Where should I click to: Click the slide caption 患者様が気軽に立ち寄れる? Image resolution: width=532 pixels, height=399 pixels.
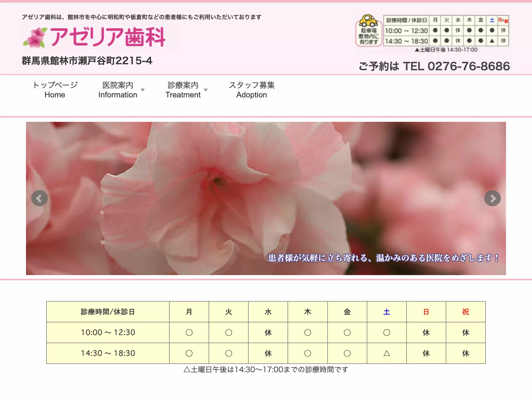click(383, 258)
